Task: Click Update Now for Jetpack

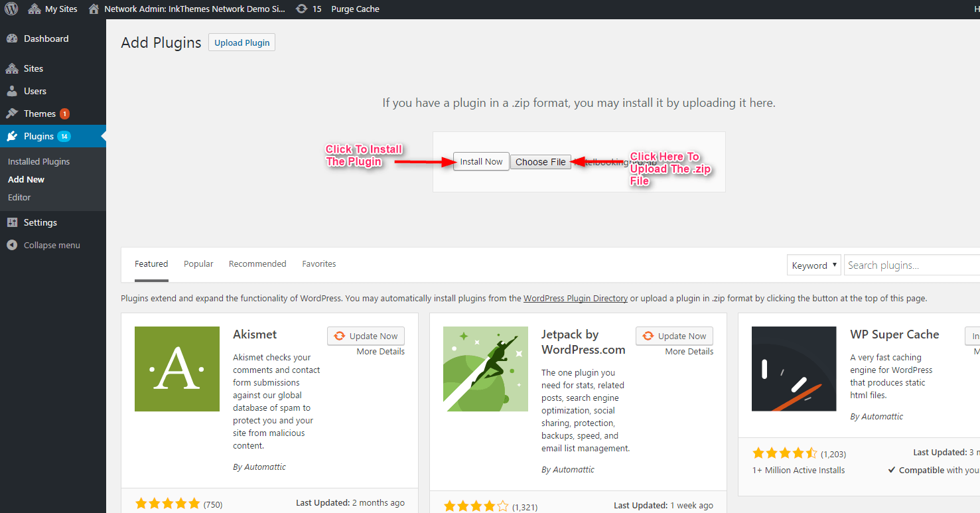Action: (x=675, y=336)
